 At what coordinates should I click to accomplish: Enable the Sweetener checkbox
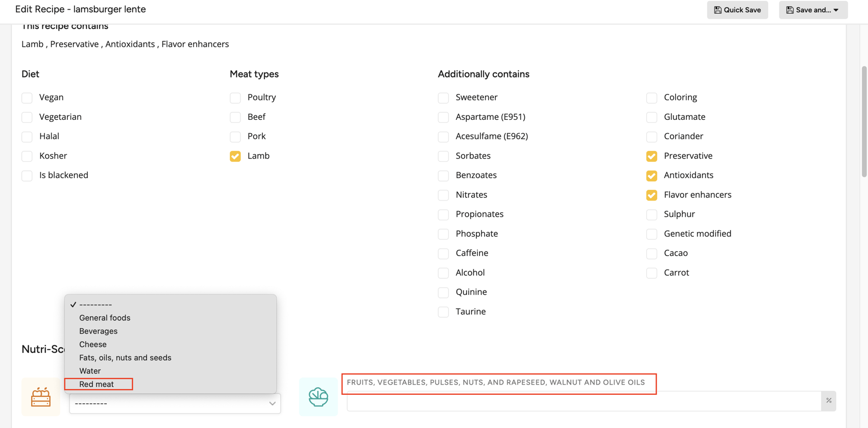(444, 97)
